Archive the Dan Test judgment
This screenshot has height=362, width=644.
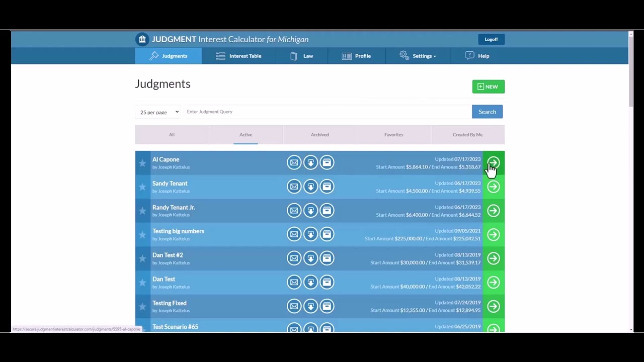[327, 282]
